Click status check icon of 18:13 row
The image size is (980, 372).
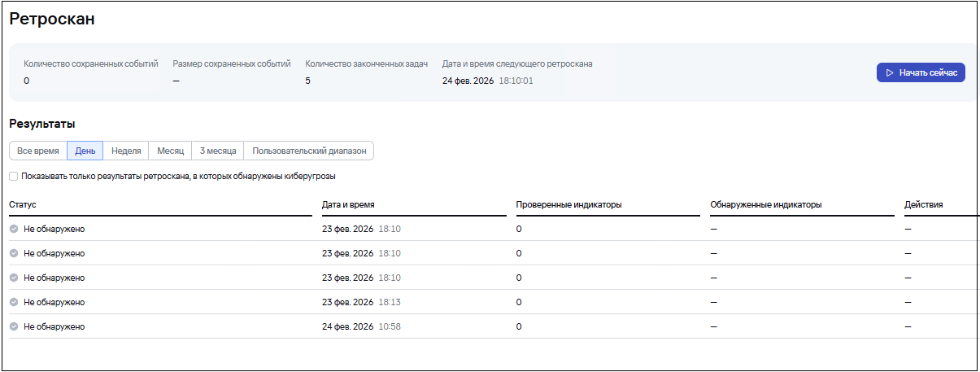tap(14, 302)
